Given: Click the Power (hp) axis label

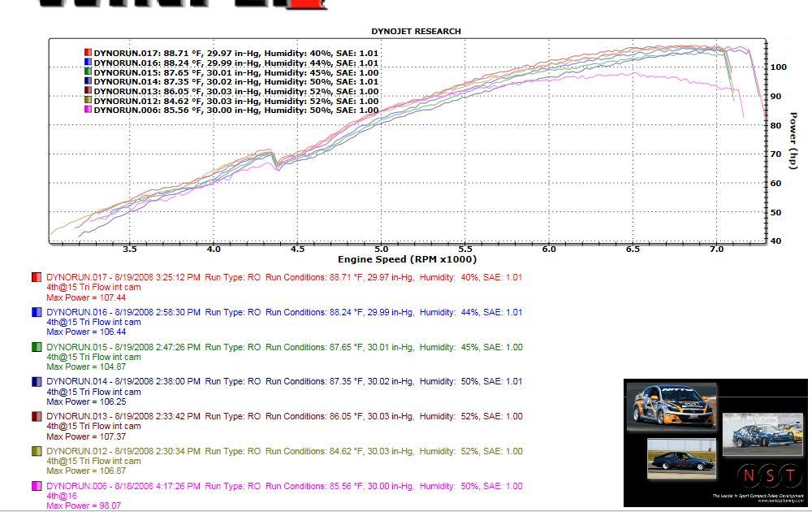Looking at the screenshot, I should 793,141.
